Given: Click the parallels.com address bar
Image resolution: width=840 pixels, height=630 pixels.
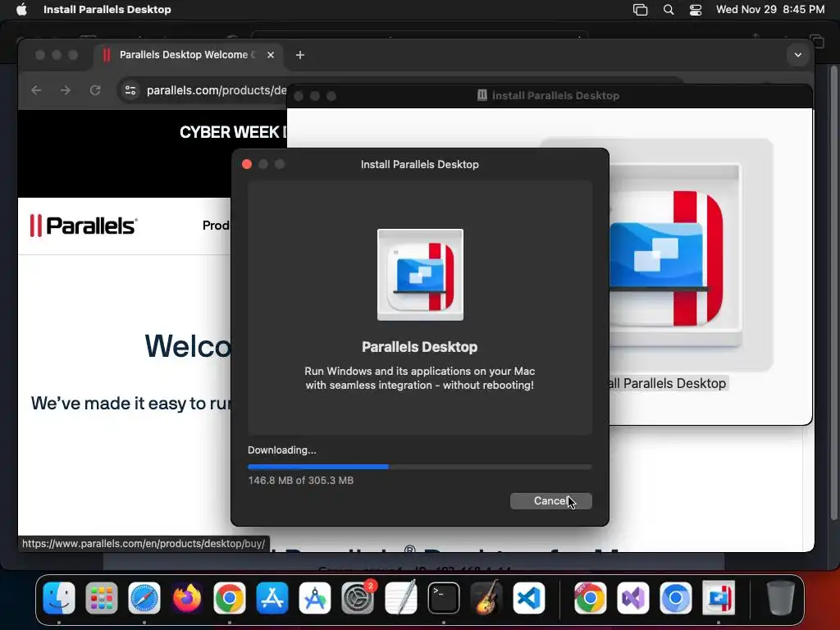Looking at the screenshot, I should (217, 90).
